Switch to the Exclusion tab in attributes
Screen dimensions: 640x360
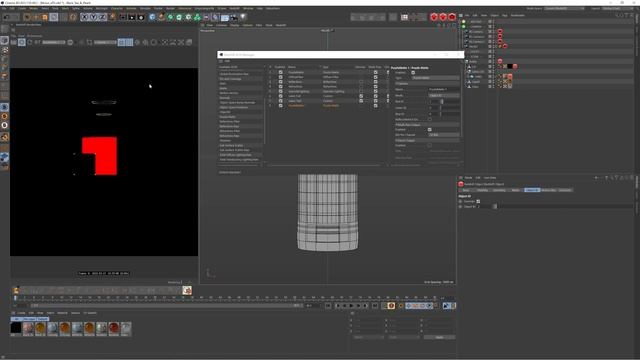tap(565, 190)
